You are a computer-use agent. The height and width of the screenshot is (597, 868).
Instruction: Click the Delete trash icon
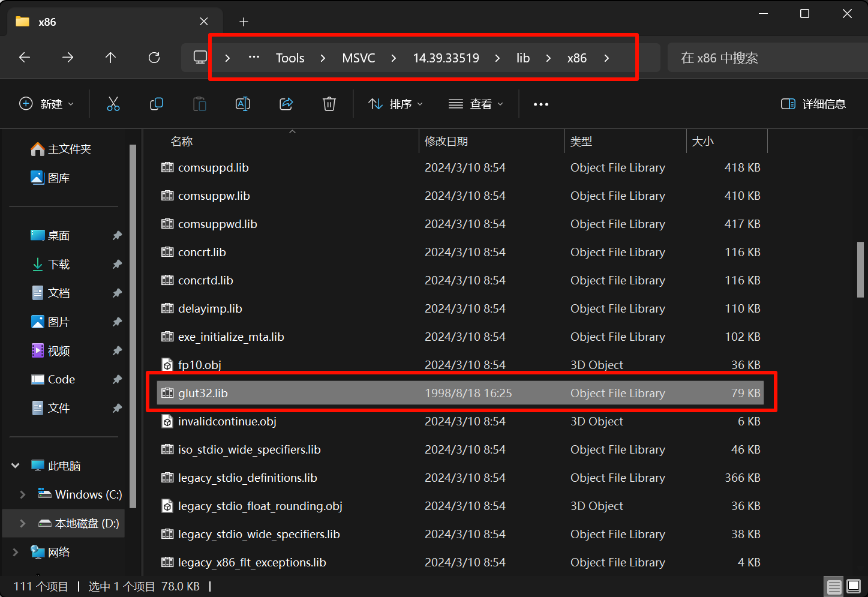[x=329, y=104]
